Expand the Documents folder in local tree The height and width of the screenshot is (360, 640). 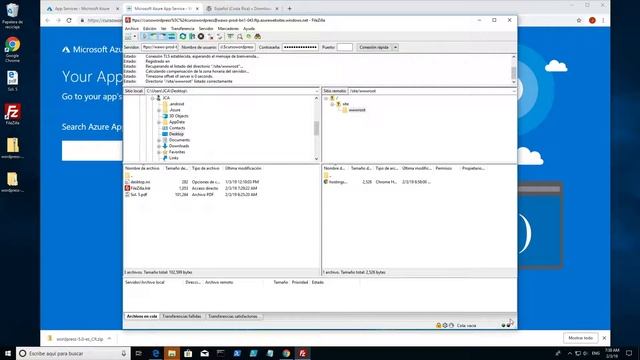[x=159, y=140]
